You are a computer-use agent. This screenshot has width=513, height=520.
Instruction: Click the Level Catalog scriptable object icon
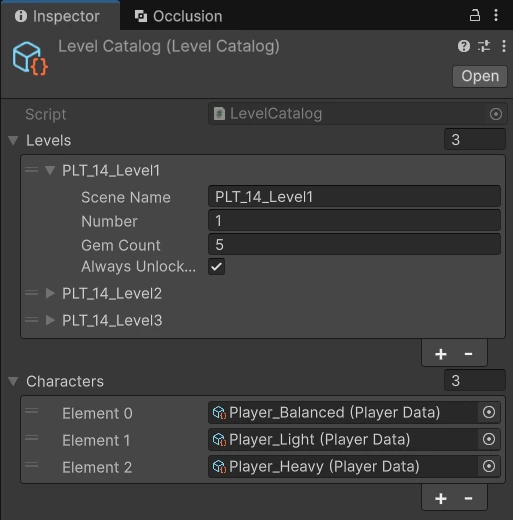tap(30, 58)
